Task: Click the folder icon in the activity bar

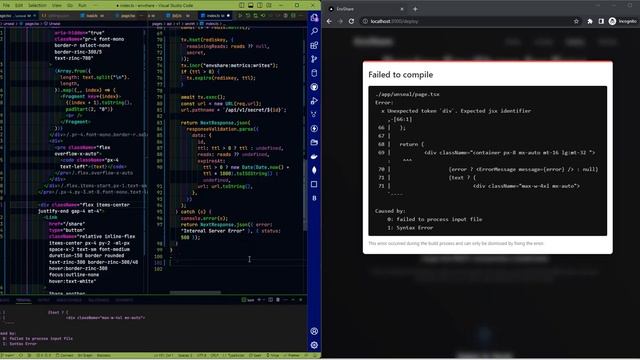Action: (x=314, y=142)
